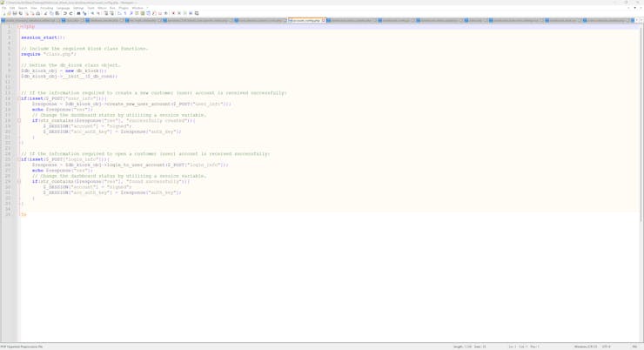This screenshot has height=350, width=644.
Task: Toggle the indent guide toolbar button
Action: [x=131, y=14]
